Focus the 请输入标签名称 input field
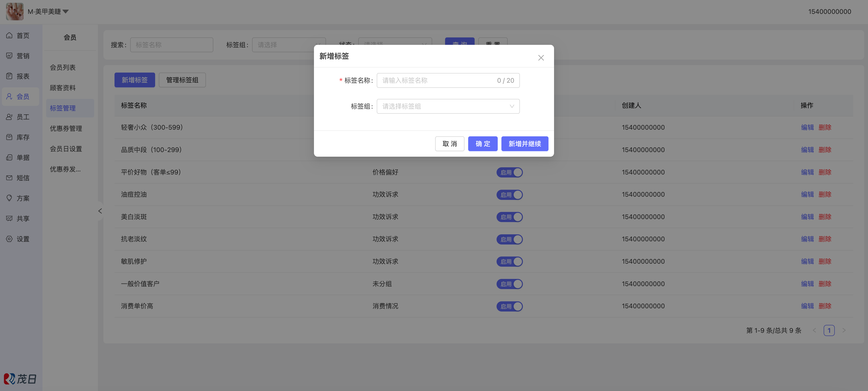The image size is (868, 391). coord(438,81)
